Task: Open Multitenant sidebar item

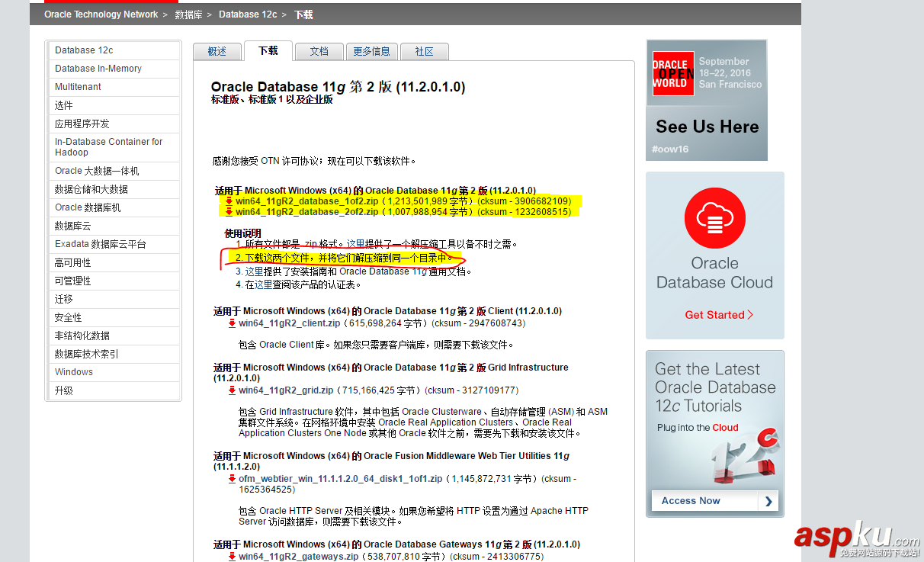Action: (114, 87)
